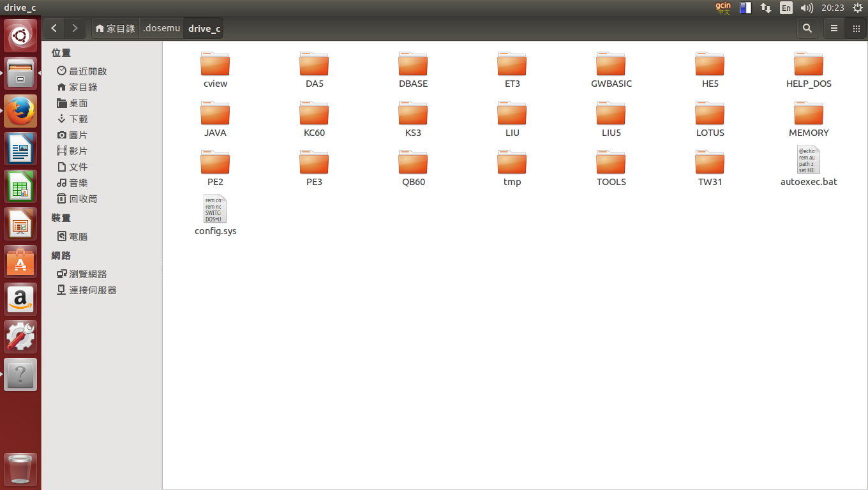
Task: Open System Settings from the launcher
Action: click(x=20, y=336)
